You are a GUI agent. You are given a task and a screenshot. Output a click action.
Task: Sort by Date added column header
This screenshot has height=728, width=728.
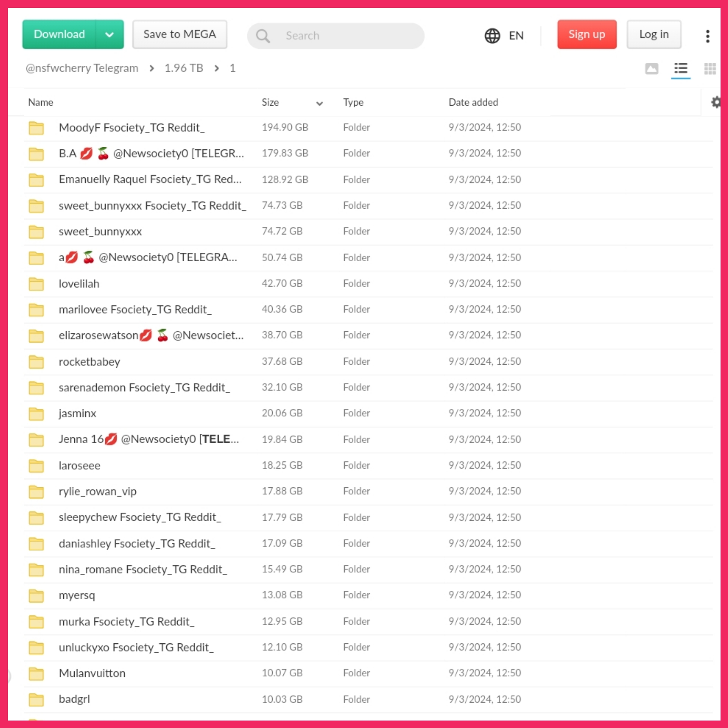click(473, 102)
